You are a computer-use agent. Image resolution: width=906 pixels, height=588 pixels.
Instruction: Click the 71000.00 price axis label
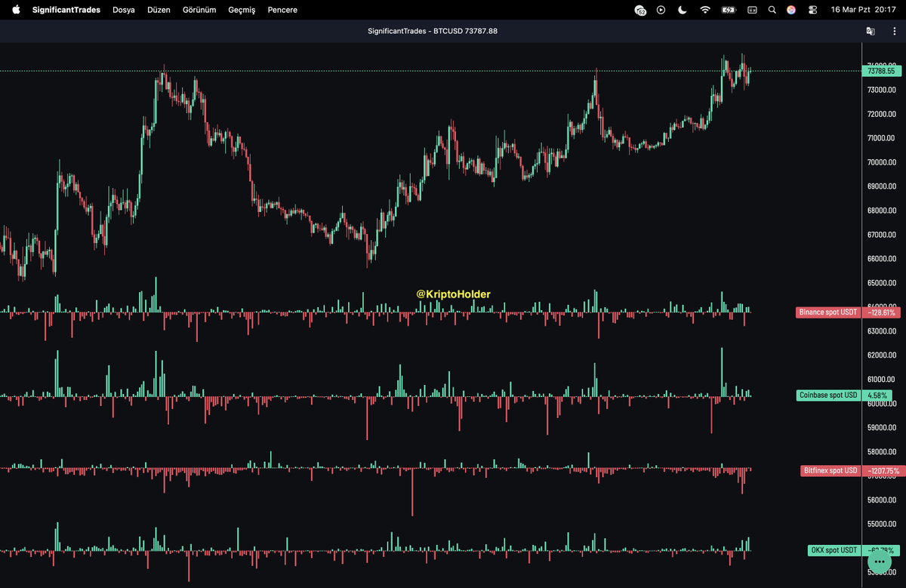880,138
